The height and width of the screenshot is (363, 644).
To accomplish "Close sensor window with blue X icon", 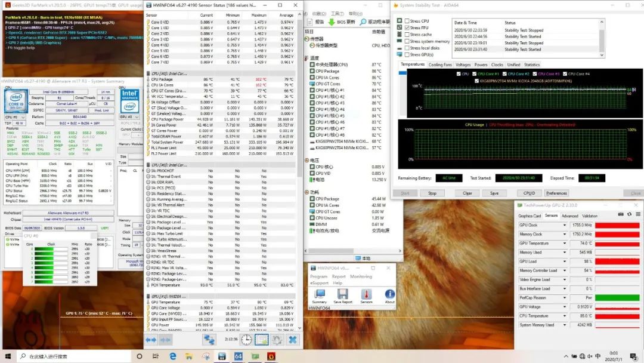I will click(293, 339).
